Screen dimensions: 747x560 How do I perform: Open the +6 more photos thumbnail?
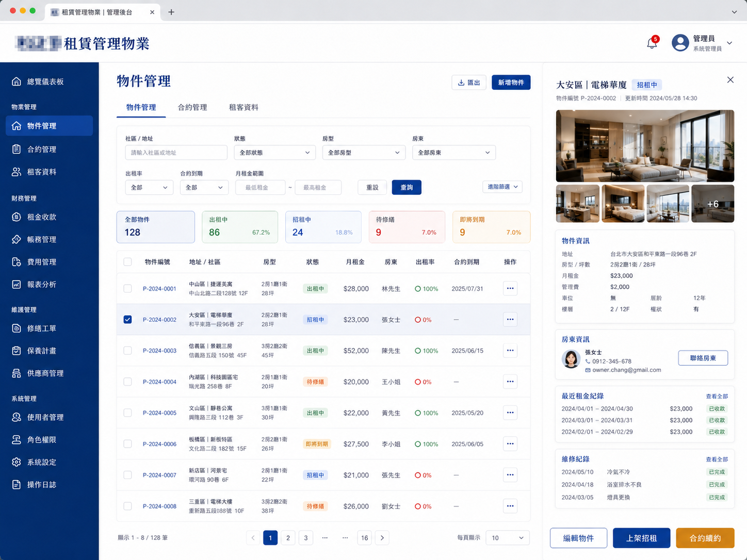pos(712,204)
